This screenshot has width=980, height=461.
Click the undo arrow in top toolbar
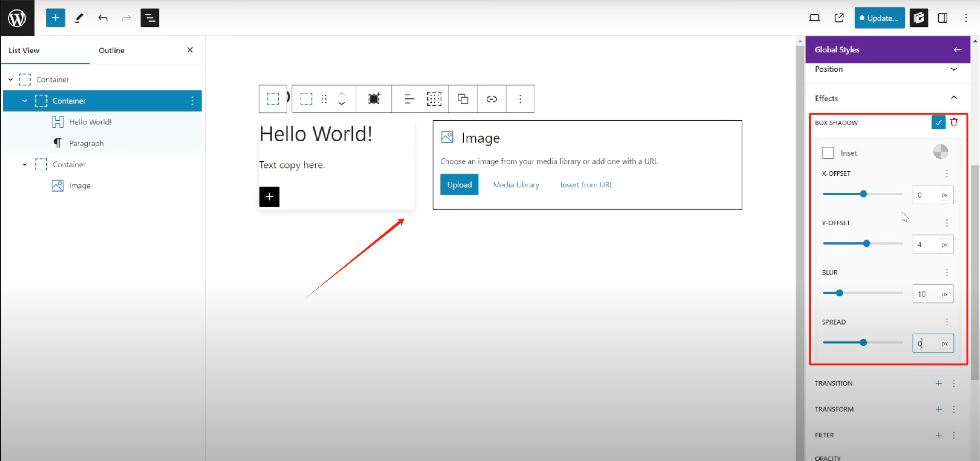(103, 18)
